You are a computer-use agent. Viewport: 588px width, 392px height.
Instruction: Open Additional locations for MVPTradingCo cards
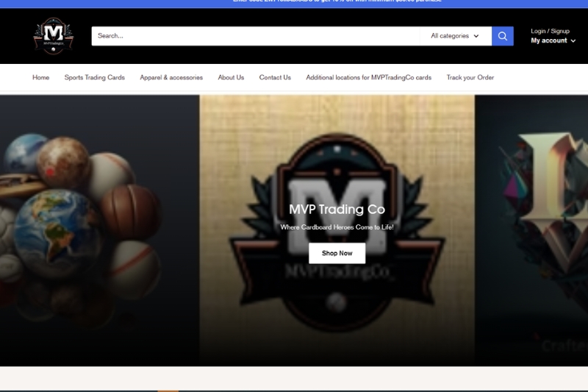369,77
